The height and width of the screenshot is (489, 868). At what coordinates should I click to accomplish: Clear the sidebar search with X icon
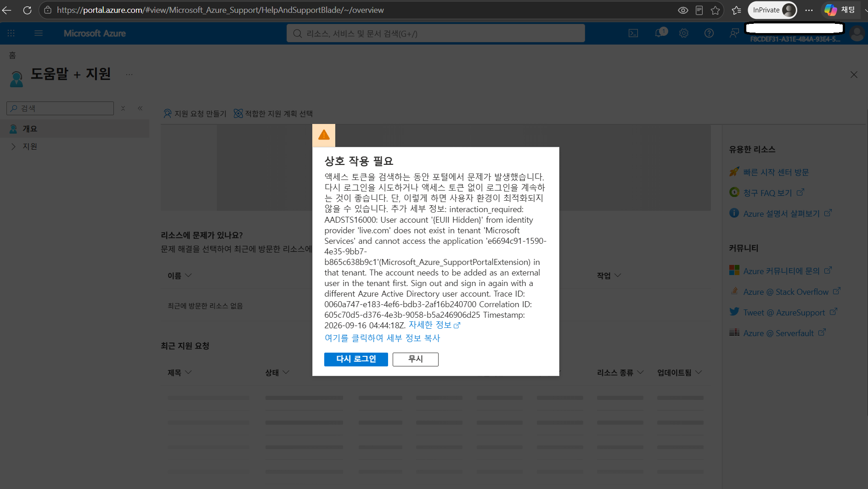pos(123,108)
